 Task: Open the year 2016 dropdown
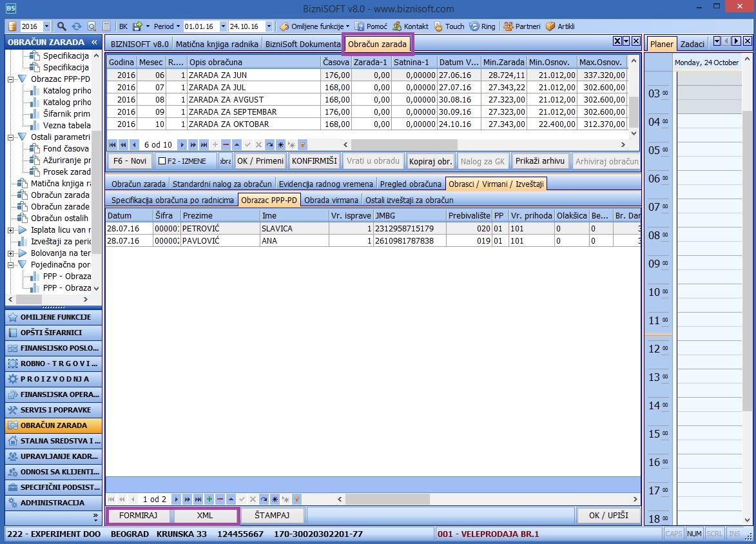(x=46, y=26)
